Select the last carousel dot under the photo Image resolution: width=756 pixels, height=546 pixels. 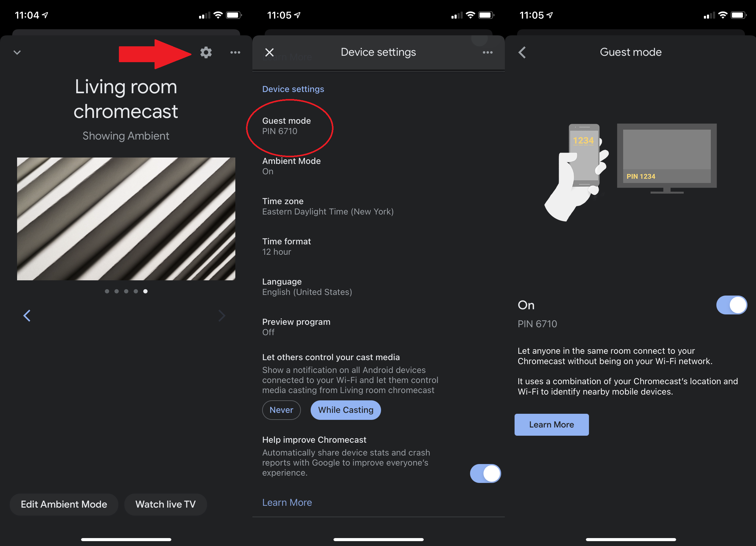tap(145, 291)
